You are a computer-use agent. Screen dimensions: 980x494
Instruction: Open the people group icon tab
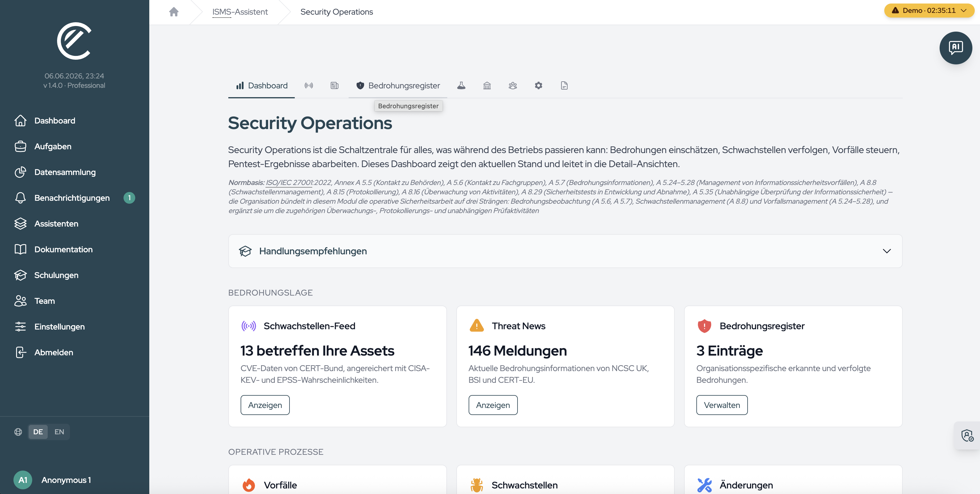(x=513, y=85)
